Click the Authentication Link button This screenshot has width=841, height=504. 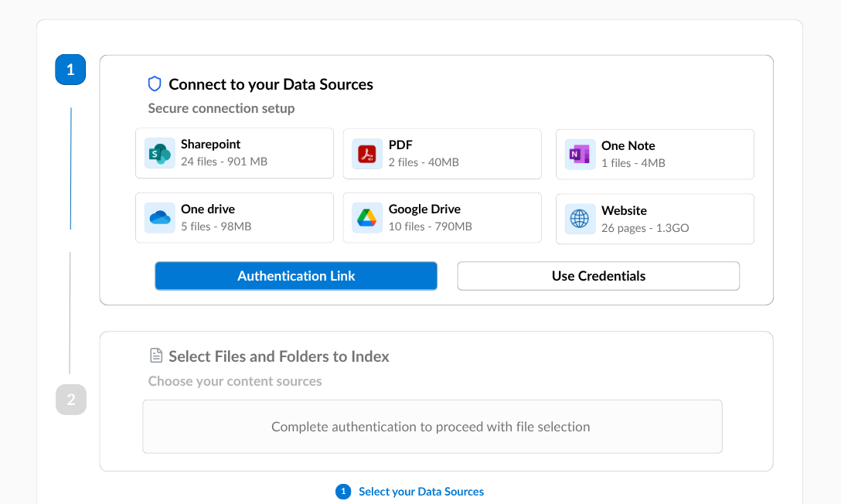coord(296,276)
